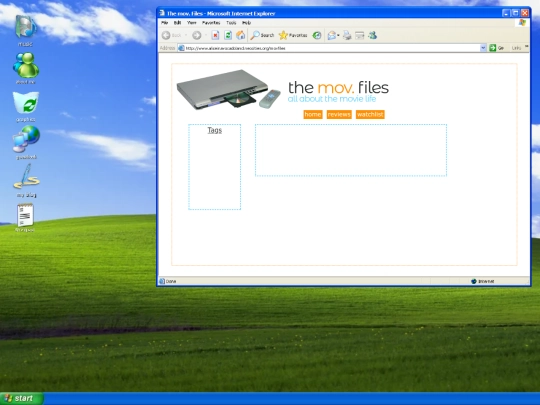Open the View menu
This screenshot has height=405, width=540.
[x=191, y=23]
